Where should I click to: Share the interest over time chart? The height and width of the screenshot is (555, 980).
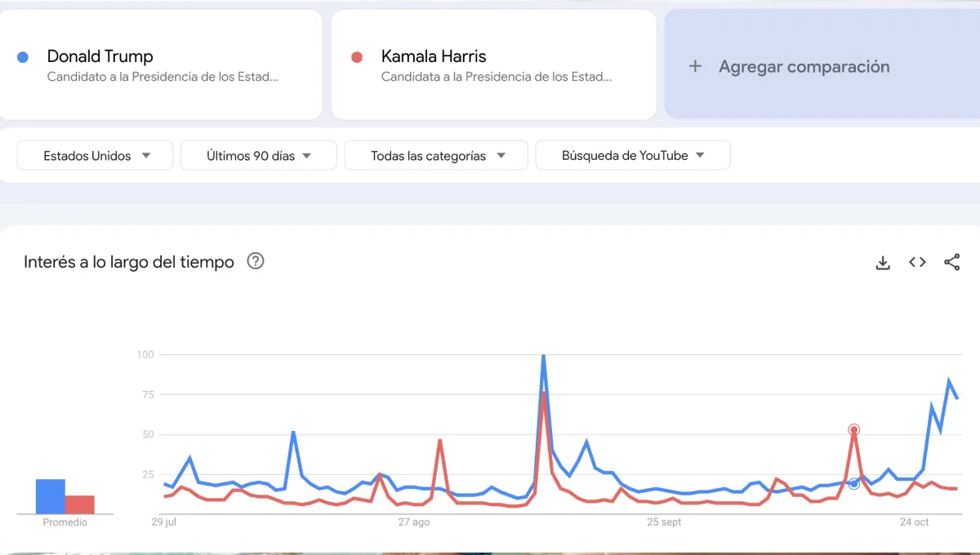(951, 262)
